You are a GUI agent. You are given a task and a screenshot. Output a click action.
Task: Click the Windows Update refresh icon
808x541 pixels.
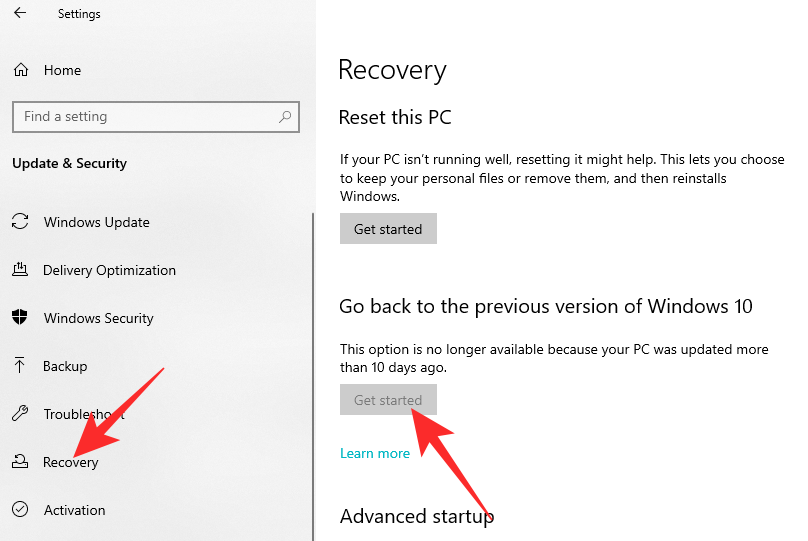(x=20, y=222)
